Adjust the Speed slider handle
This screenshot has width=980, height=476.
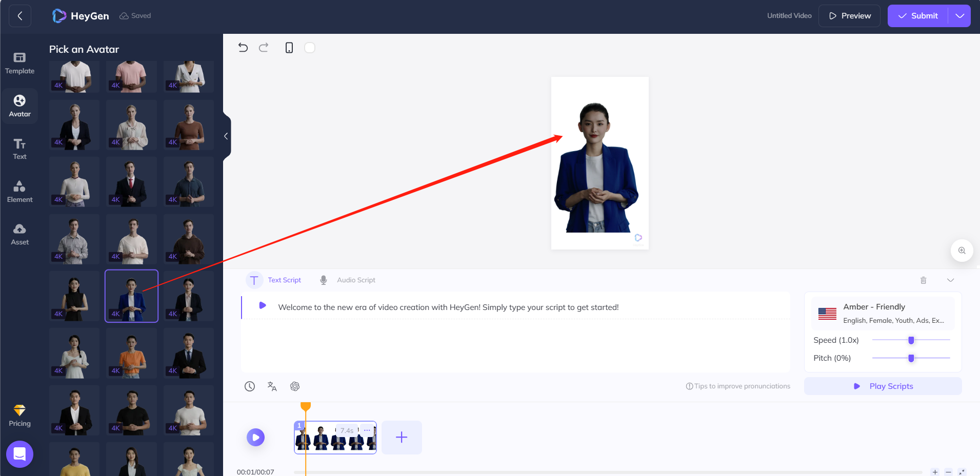coord(911,340)
